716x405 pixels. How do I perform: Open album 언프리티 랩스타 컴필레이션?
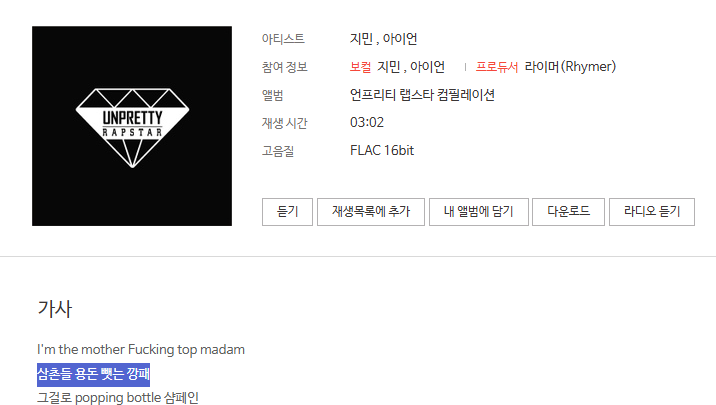(x=422, y=95)
